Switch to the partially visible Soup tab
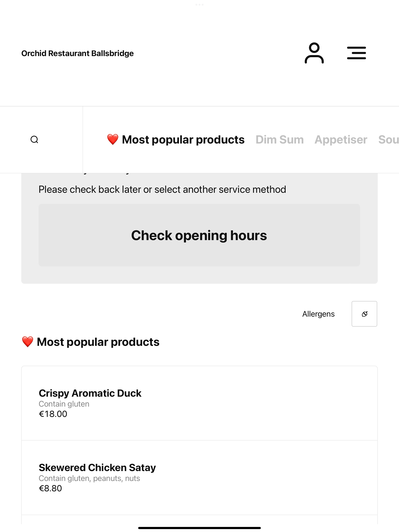This screenshot has height=532, width=399. tap(388, 140)
